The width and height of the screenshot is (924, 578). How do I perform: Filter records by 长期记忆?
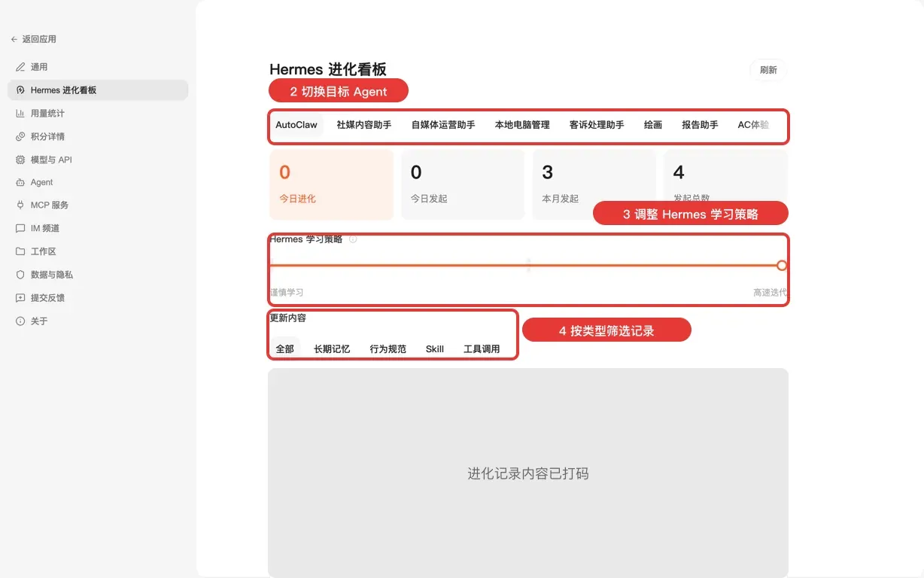[332, 349]
